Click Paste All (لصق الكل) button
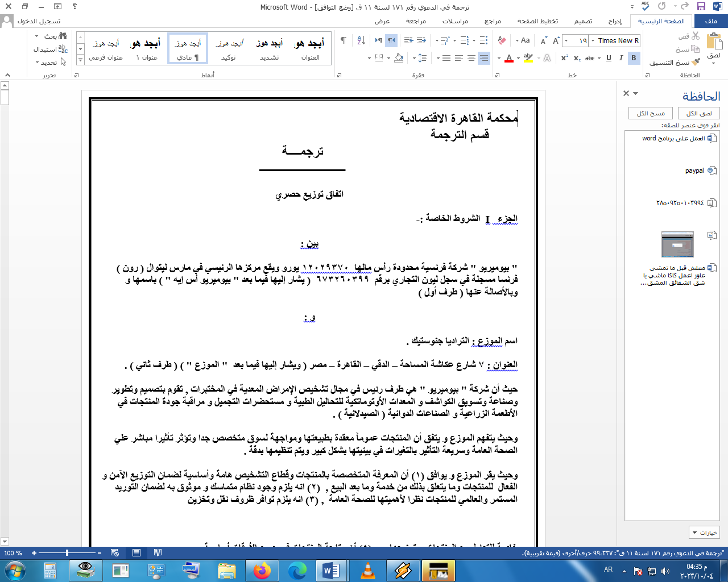Image resolution: width=728 pixels, height=582 pixels. (699, 113)
